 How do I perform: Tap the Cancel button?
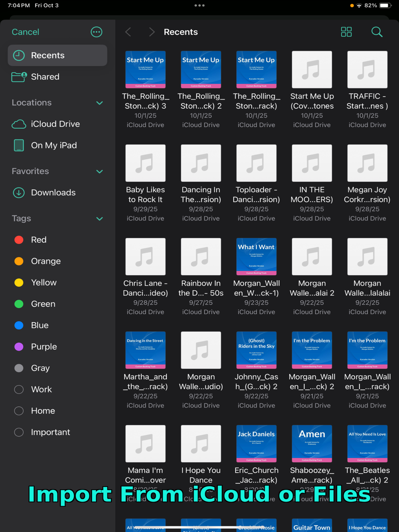(26, 32)
